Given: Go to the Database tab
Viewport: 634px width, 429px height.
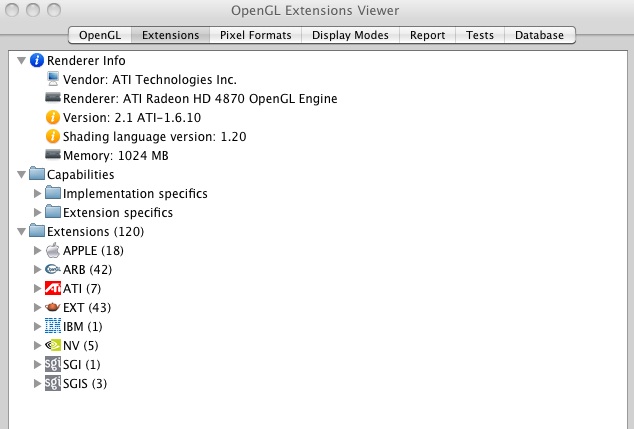Looking at the screenshot, I should (539, 35).
